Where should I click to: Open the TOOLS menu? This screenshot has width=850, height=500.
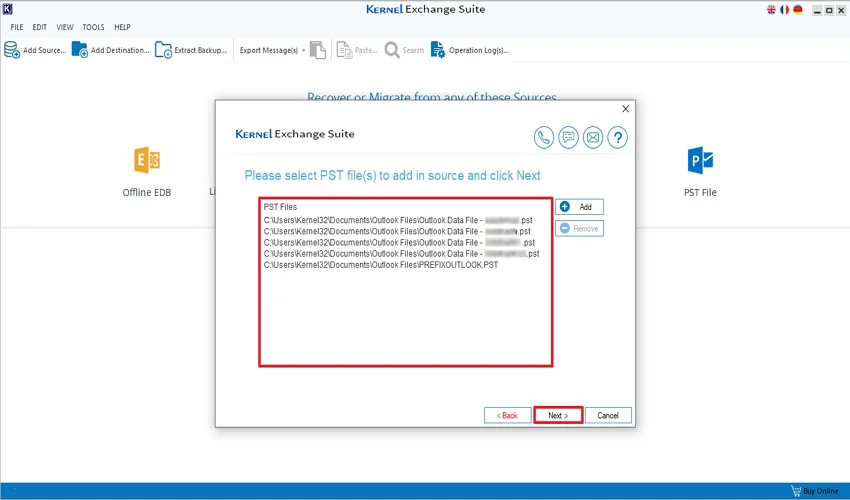tap(93, 27)
